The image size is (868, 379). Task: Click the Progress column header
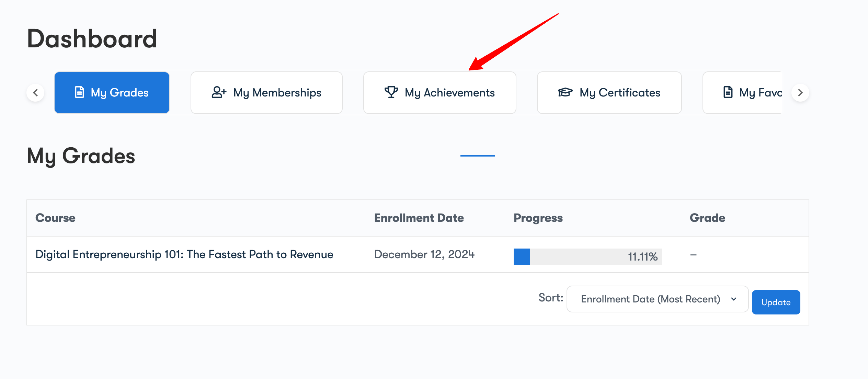pos(538,218)
